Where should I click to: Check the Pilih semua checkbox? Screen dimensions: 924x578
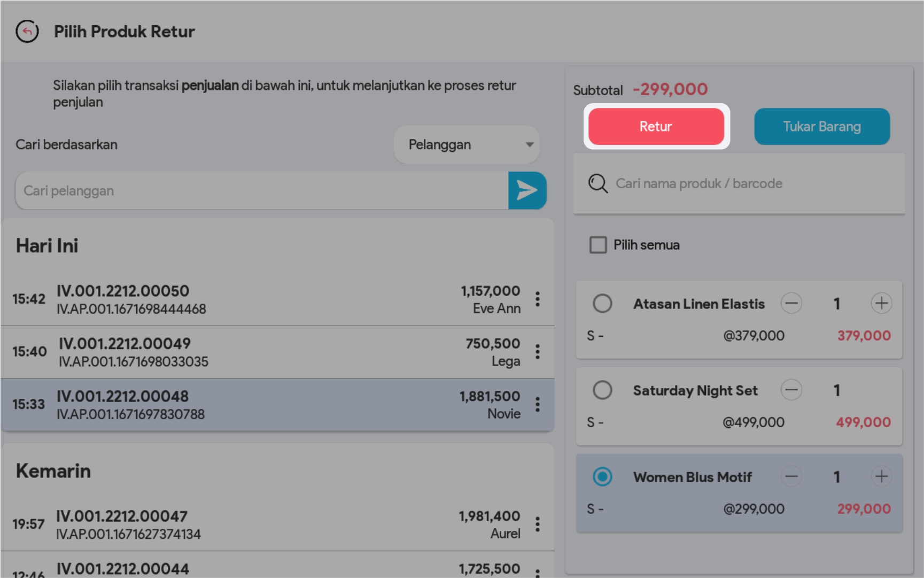pos(598,245)
